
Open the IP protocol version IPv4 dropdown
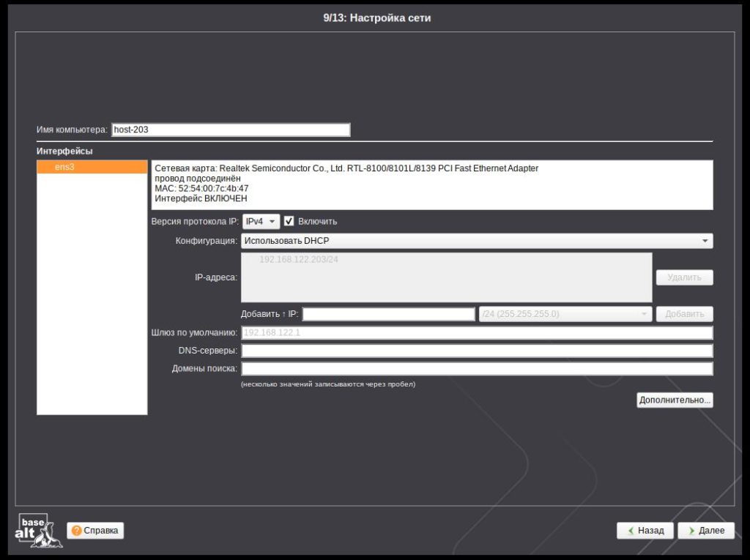pyautogui.click(x=261, y=221)
